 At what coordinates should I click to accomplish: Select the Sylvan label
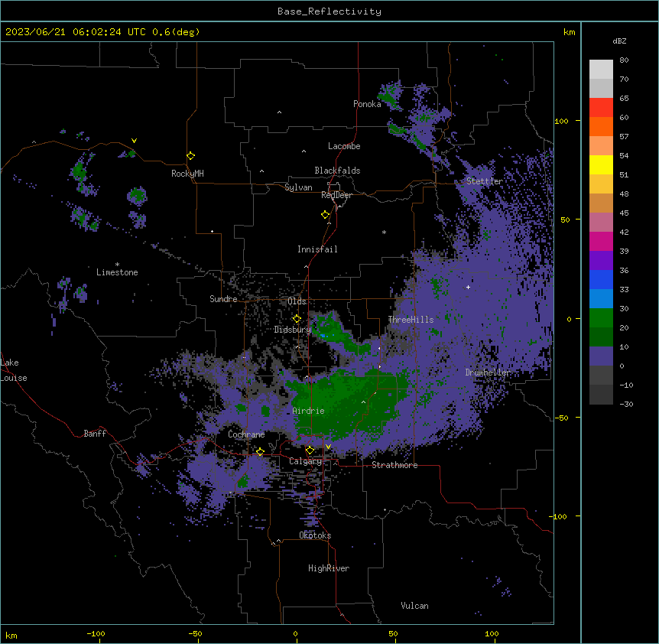[x=298, y=187]
